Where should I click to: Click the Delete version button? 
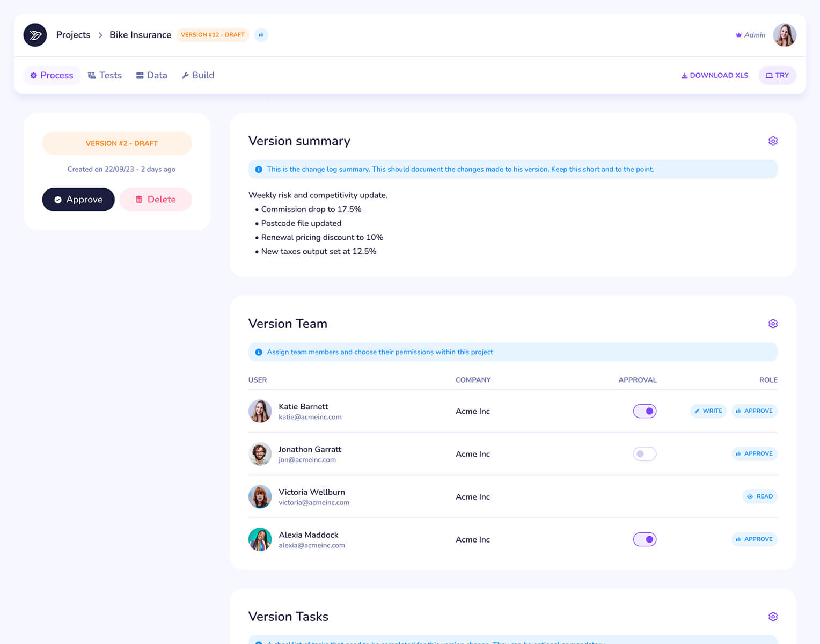[156, 200]
